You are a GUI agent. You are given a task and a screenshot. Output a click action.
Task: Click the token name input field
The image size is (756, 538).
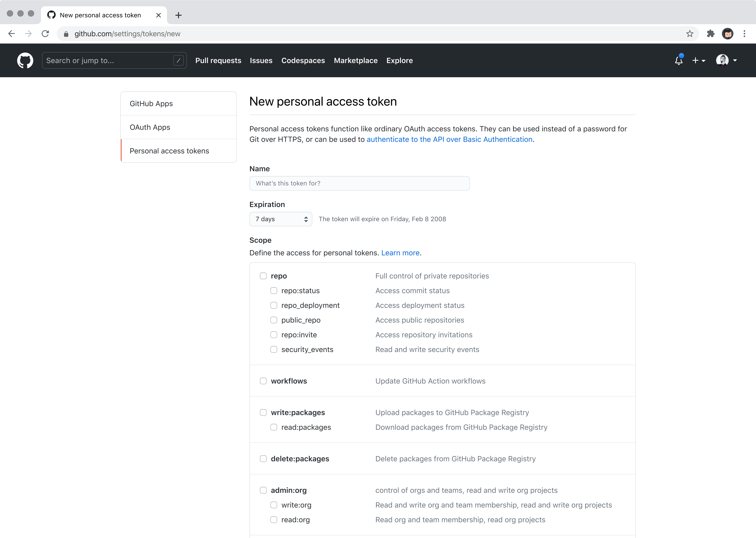tap(359, 183)
